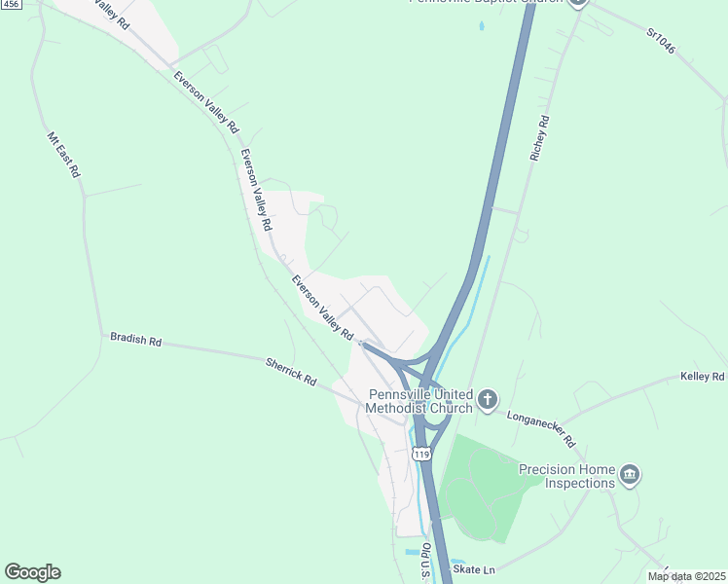728x584 pixels.
Task: Click the Map data ©2025 attribution
Action: [x=686, y=576]
